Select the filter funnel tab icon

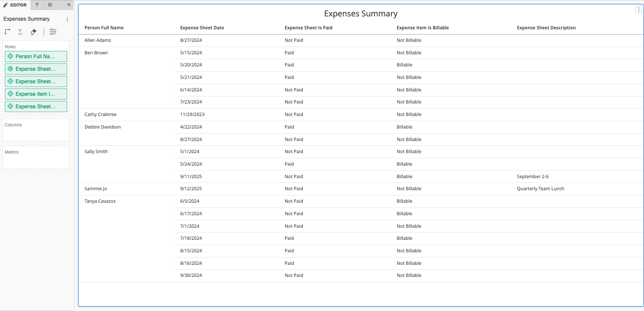click(x=37, y=5)
